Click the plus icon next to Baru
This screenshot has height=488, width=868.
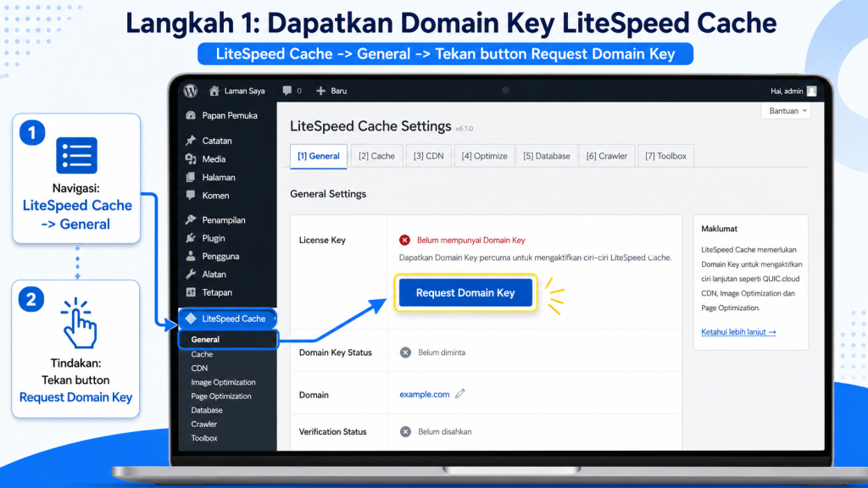coord(320,91)
